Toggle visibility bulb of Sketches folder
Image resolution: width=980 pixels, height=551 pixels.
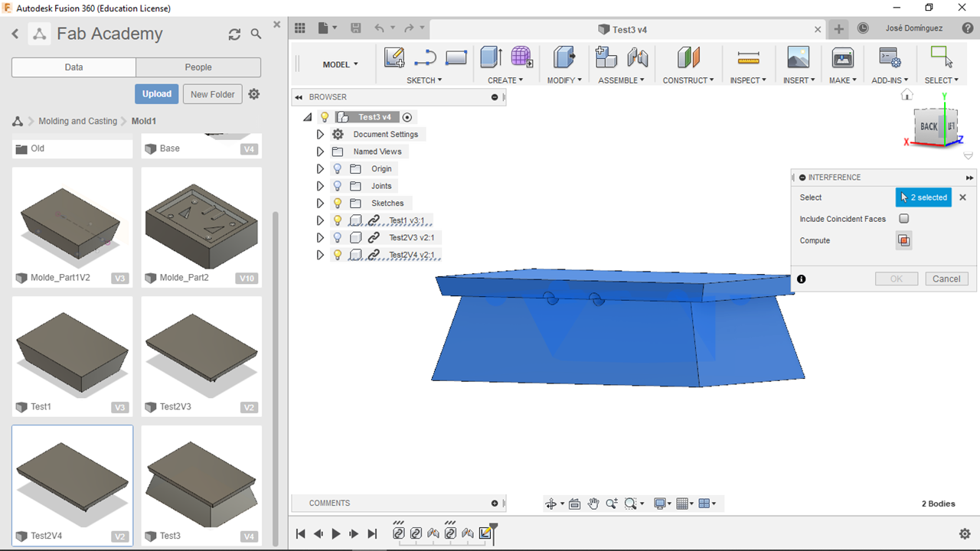[338, 203]
